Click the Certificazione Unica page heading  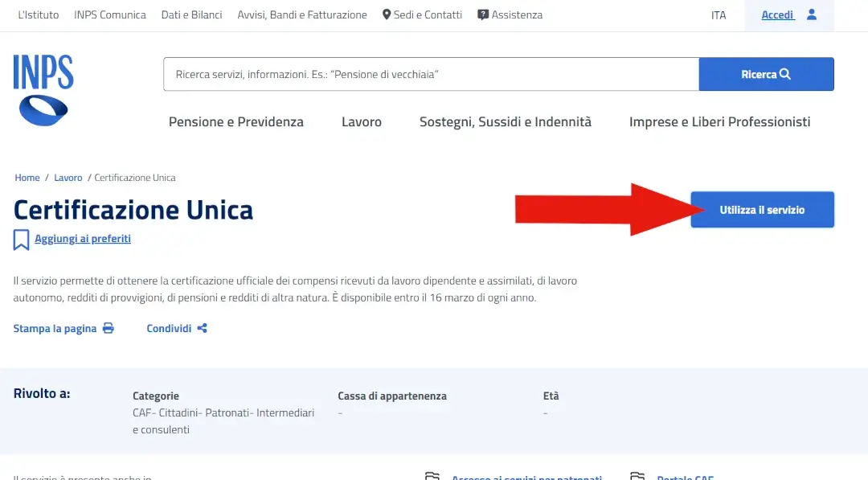133,210
